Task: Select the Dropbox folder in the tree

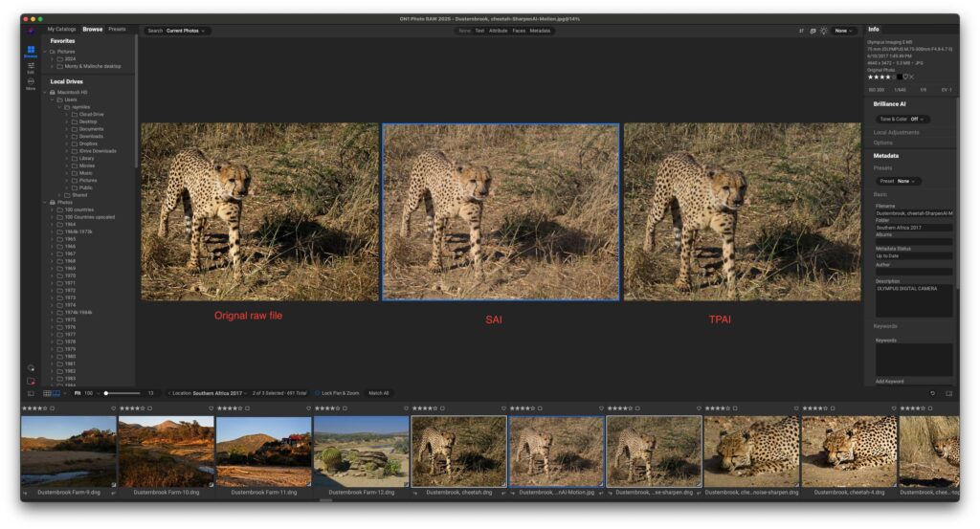Action: [86, 143]
